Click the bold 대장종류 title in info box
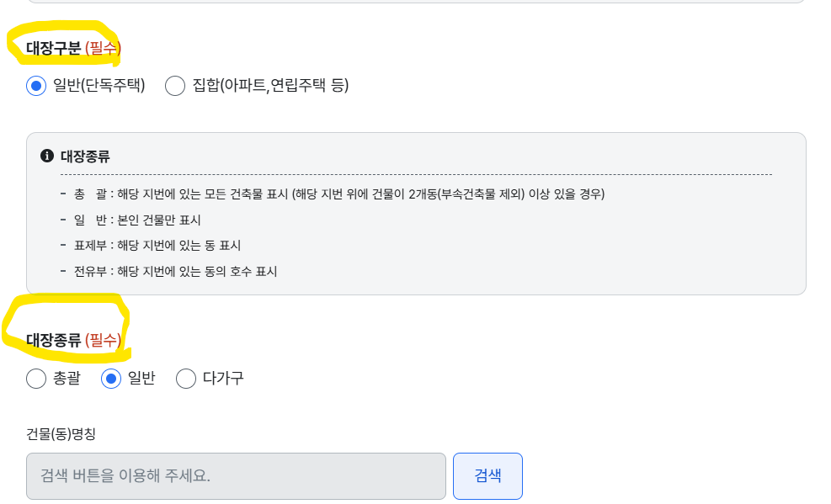831x504 pixels. point(85,157)
